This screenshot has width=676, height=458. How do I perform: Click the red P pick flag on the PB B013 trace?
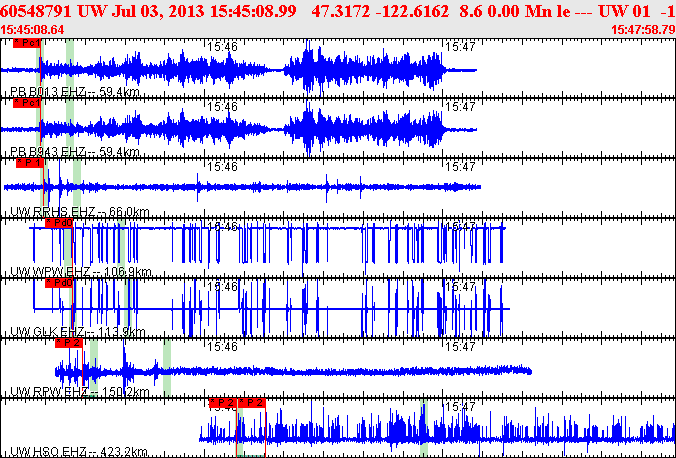point(27,45)
